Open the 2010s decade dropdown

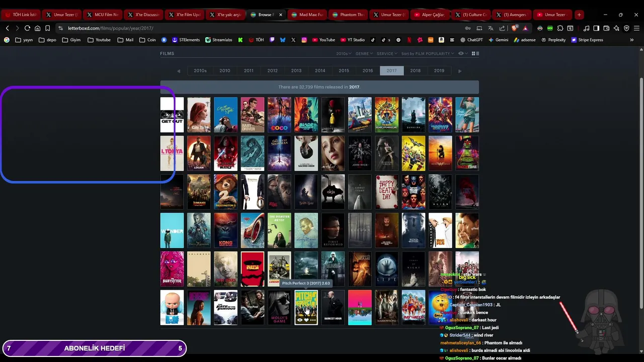point(344,53)
